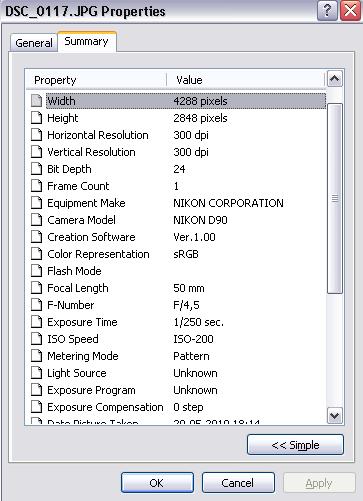Select the Equipment Make label
This screenshot has width=363, height=501.
tap(86, 203)
